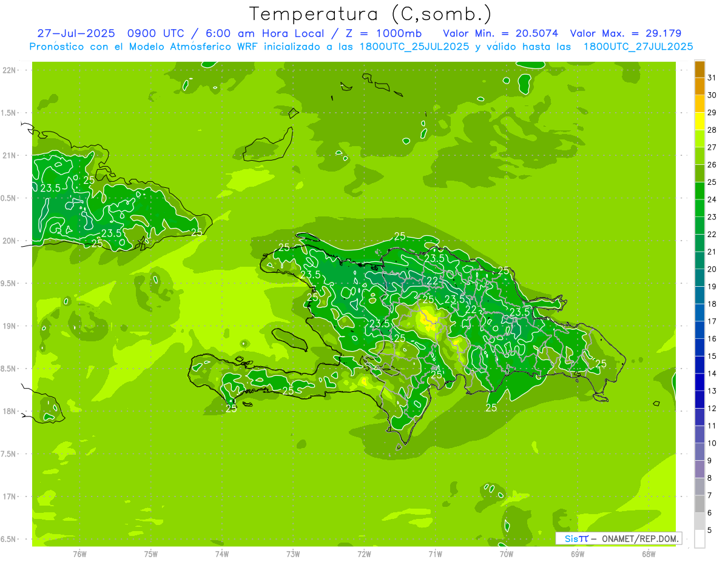The height and width of the screenshot is (562, 728).
Task: Pick the green legend band between 23 and 24
Action: coord(699,208)
